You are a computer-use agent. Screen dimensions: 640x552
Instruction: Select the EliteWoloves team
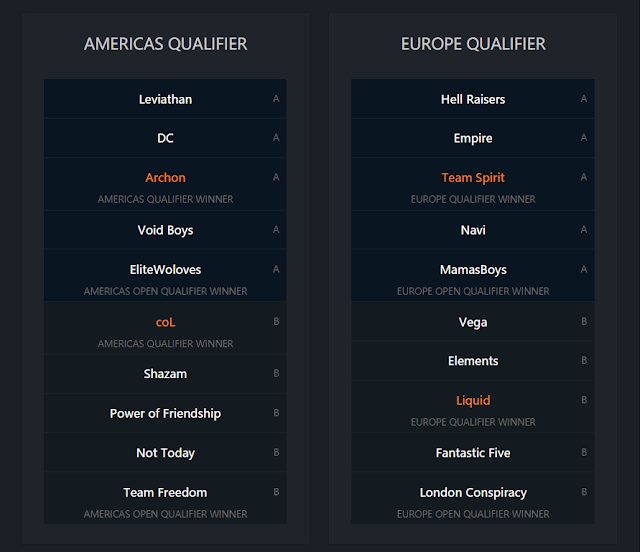[165, 270]
